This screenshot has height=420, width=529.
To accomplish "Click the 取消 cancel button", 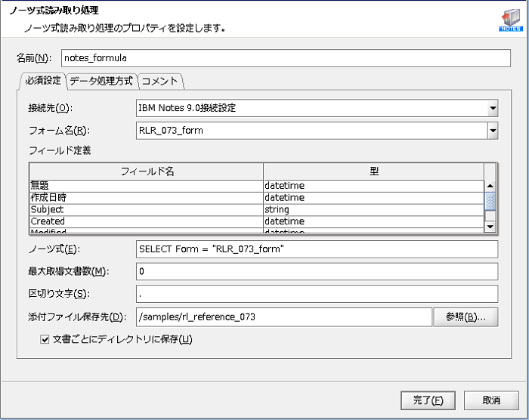I will (x=491, y=400).
